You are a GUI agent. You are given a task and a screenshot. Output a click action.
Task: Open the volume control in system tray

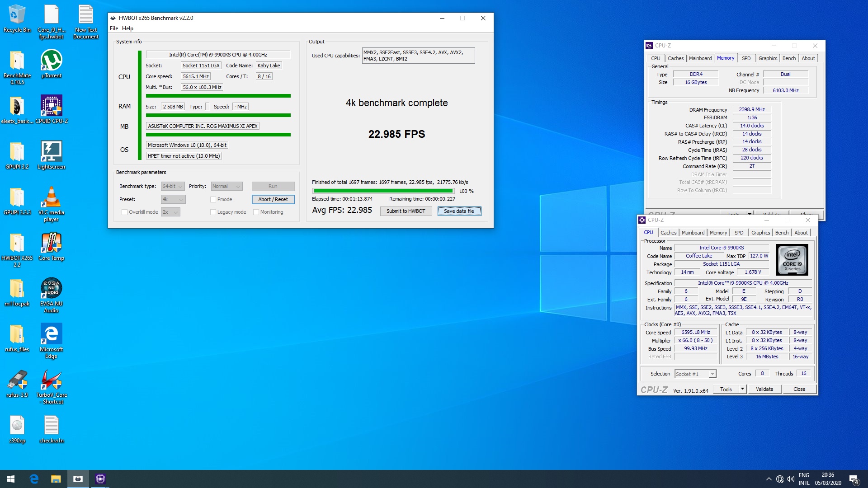tap(791, 479)
